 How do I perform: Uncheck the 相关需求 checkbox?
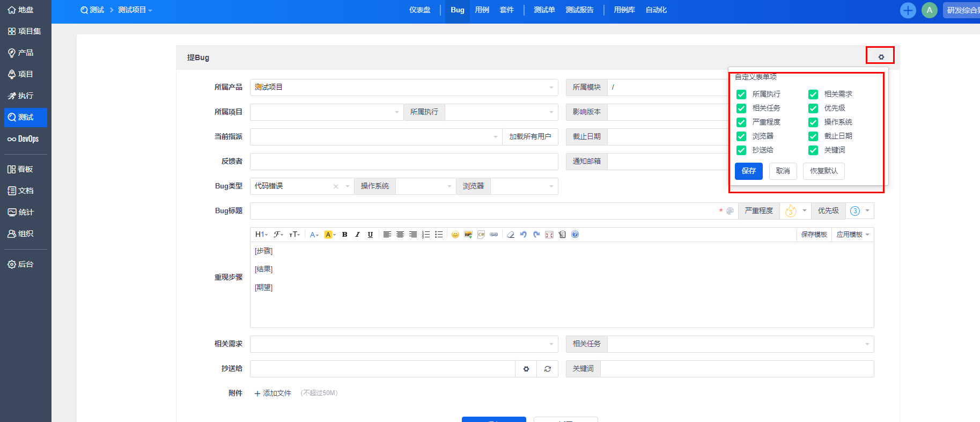813,94
